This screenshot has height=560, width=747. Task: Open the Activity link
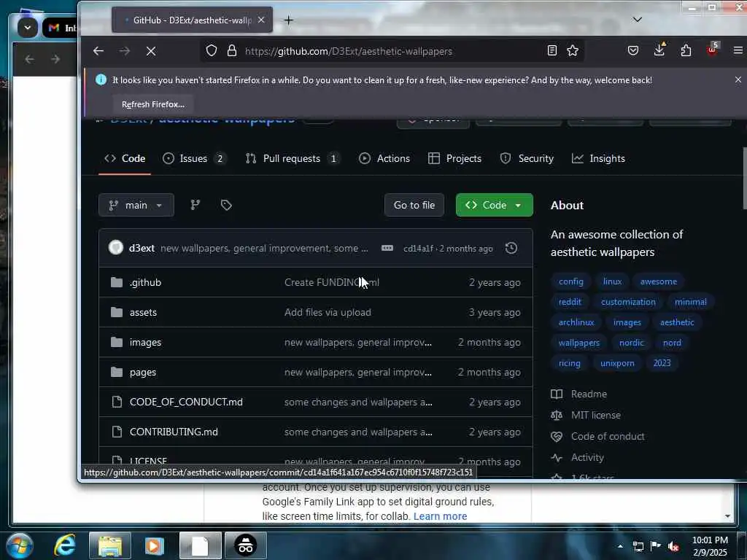[x=587, y=458]
